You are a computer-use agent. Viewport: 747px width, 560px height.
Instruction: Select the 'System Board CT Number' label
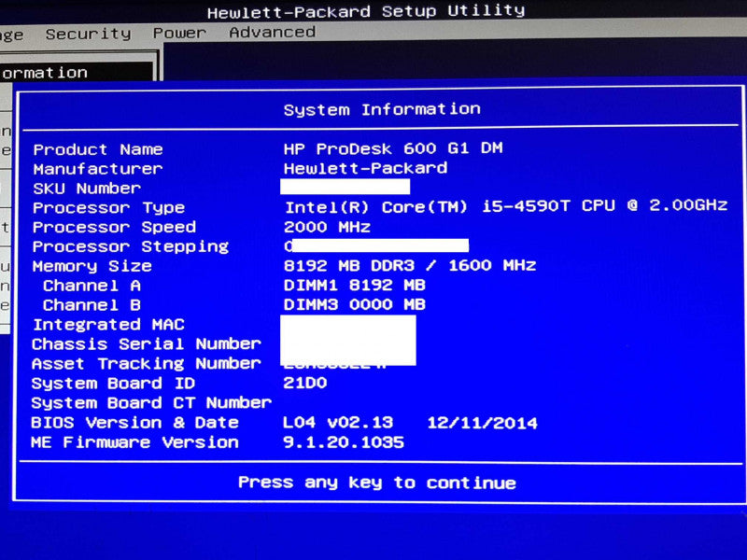(151, 403)
